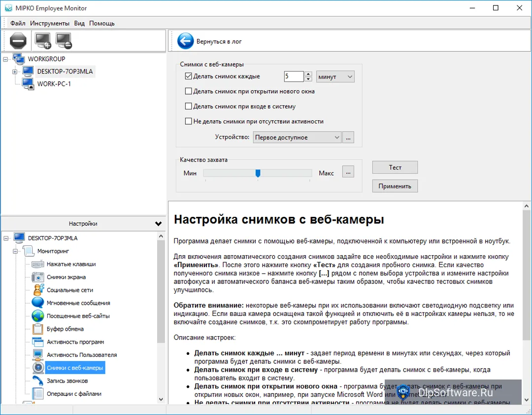Open the минут time unit dropdown
The image size is (532, 415).
coord(335,77)
